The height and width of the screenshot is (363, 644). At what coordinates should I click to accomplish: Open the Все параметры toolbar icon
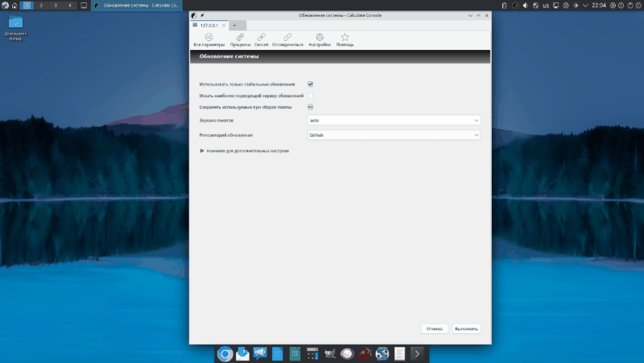click(x=209, y=39)
